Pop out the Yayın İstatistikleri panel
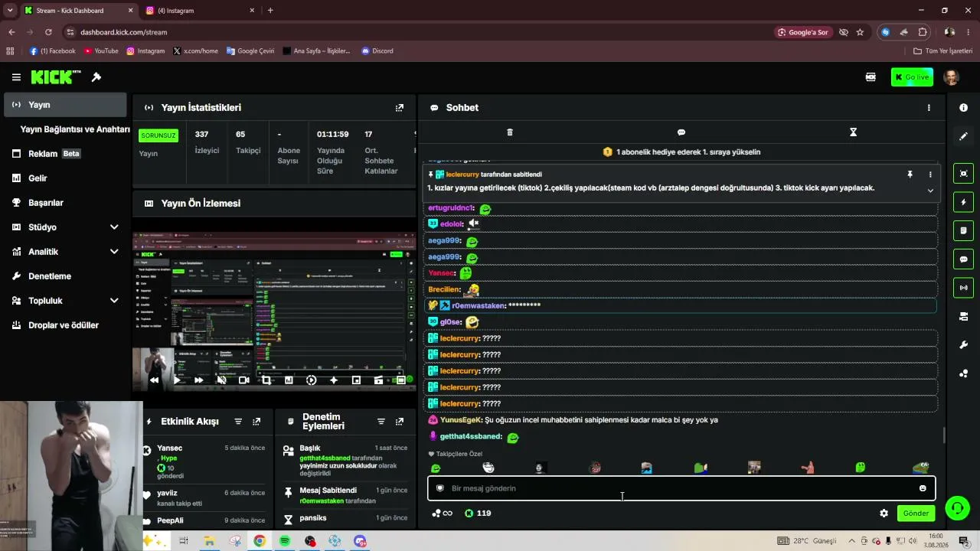The height and width of the screenshot is (551, 980). point(399,108)
